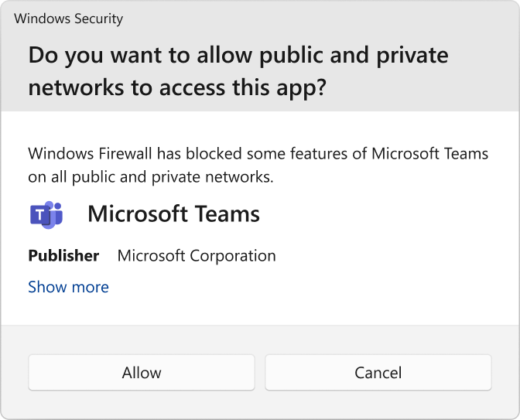Click "Microsoft Teams" in the description sentence
The height and width of the screenshot is (420, 520).
(429, 153)
